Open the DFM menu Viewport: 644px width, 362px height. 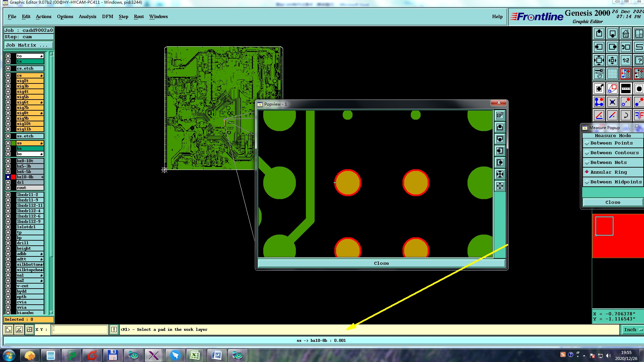[x=107, y=16]
